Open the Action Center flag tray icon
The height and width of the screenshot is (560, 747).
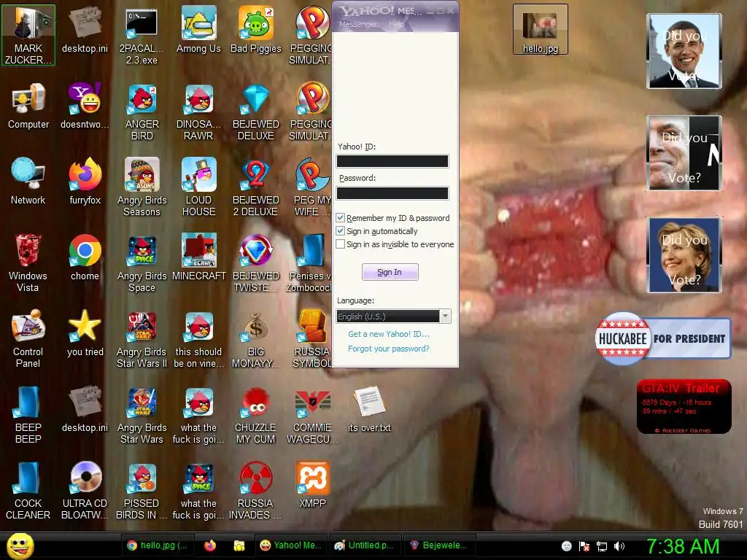pyautogui.click(x=584, y=546)
